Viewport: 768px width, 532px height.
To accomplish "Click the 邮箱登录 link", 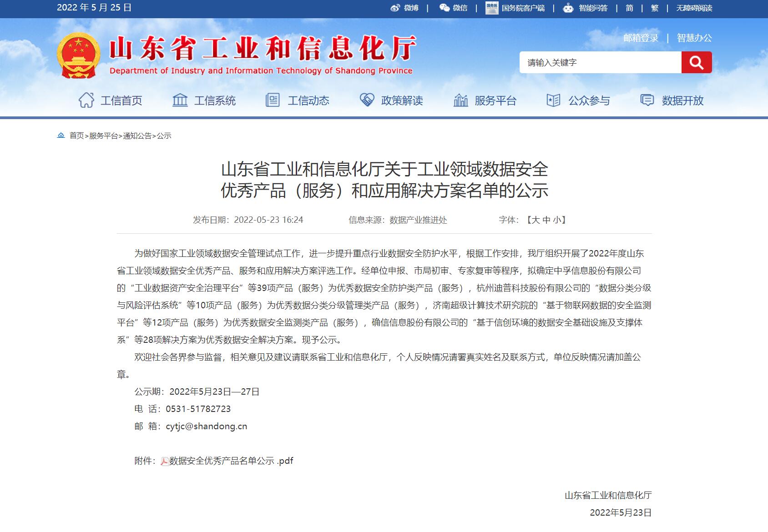I will pos(641,38).
